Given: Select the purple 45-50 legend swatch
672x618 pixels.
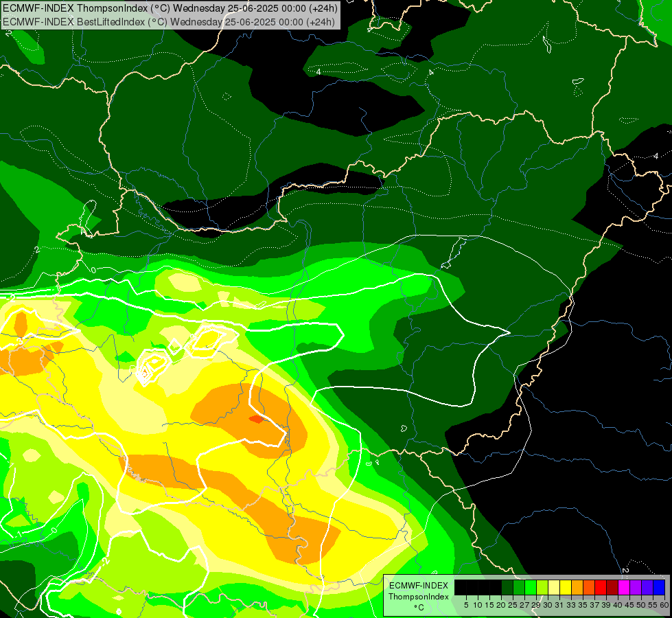Looking at the screenshot, I should tap(636, 587).
